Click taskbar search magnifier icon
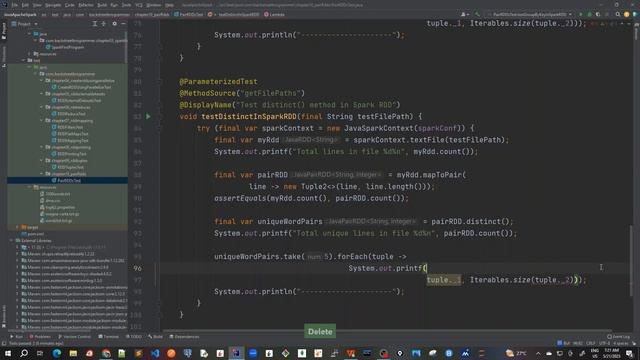 pyautogui.click(x=24, y=353)
